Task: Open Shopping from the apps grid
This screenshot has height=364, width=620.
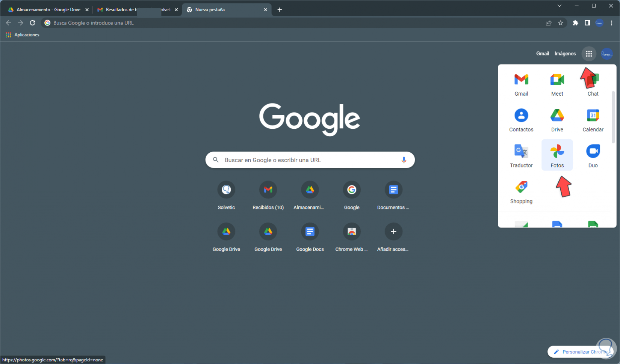Action: pyautogui.click(x=521, y=192)
